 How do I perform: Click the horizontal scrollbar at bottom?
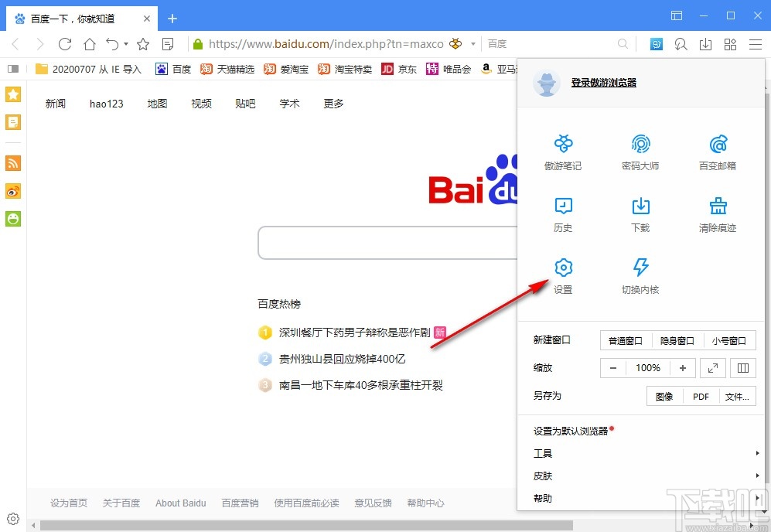[x=306, y=526]
